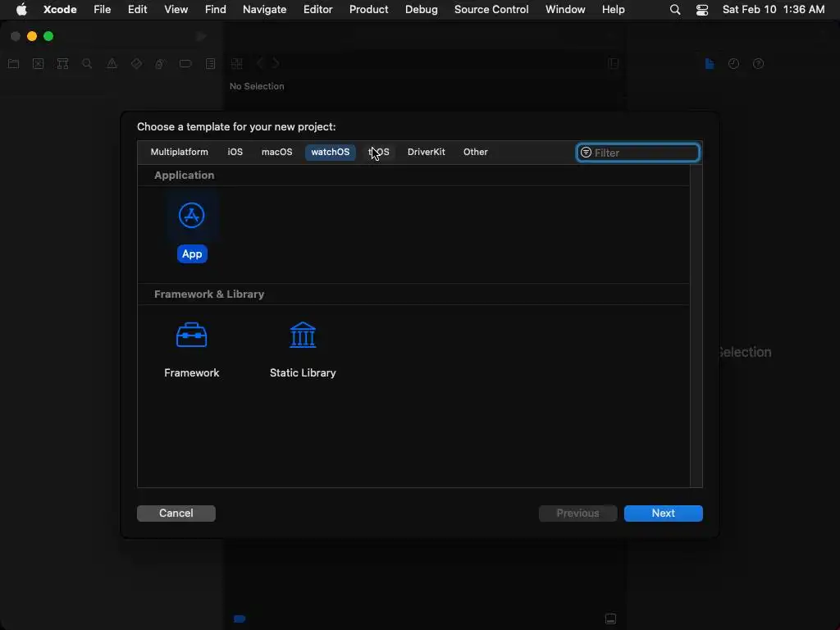Open the Breakpoint navigator icon
840x630 pixels.
(185, 64)
